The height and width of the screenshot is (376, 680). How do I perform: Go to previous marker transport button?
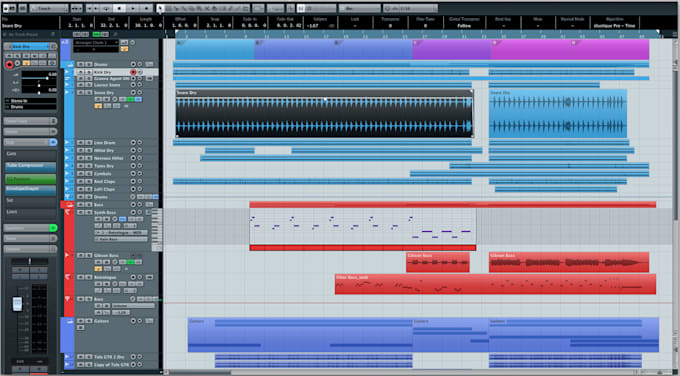tap(90, 8)
